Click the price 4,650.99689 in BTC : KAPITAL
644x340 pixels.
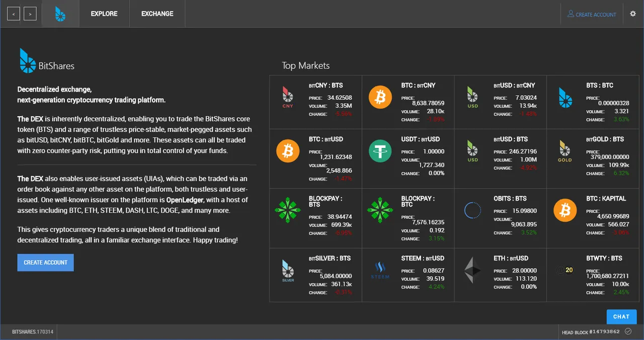click(x=613, y=216)
